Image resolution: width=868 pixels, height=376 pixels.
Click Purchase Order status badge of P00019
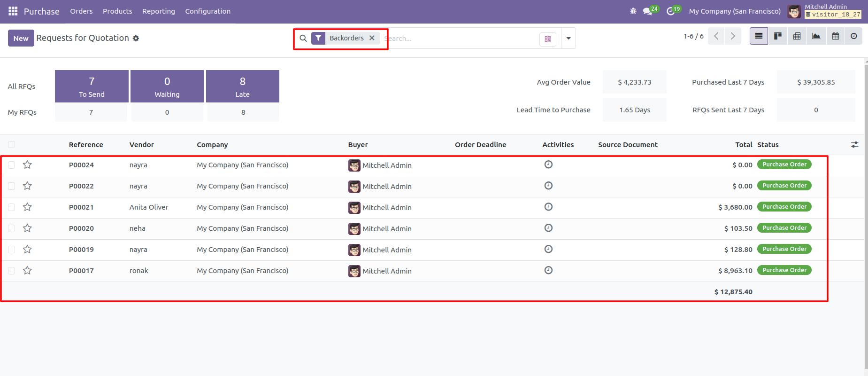(784, 249)
